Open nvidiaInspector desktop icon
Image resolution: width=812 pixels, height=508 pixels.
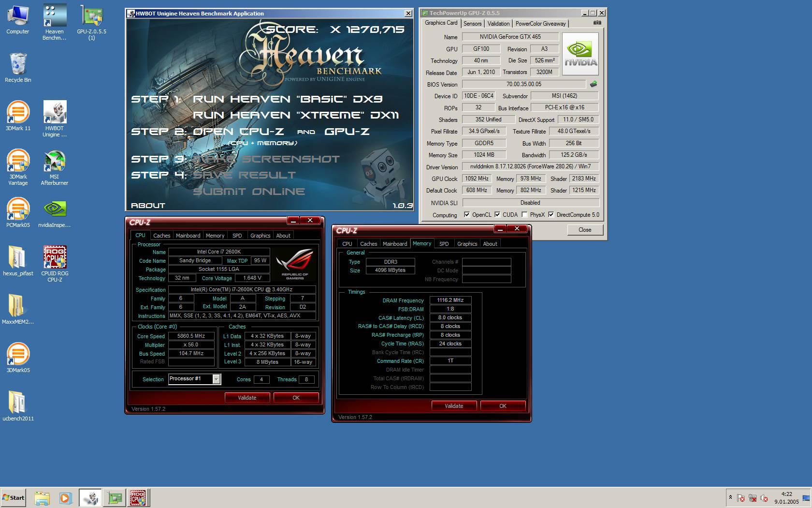pos(55,213)
